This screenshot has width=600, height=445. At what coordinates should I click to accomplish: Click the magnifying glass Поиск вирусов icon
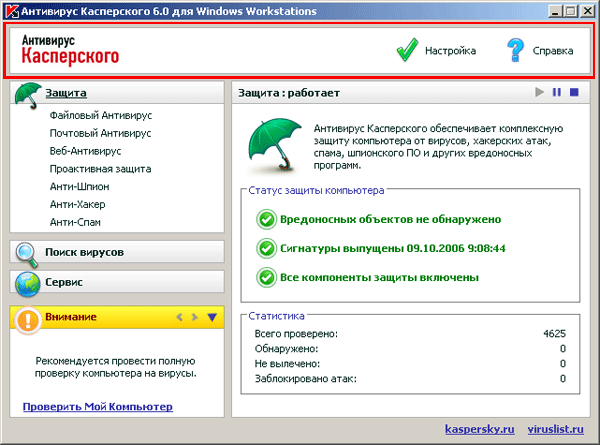coord(27,254)
